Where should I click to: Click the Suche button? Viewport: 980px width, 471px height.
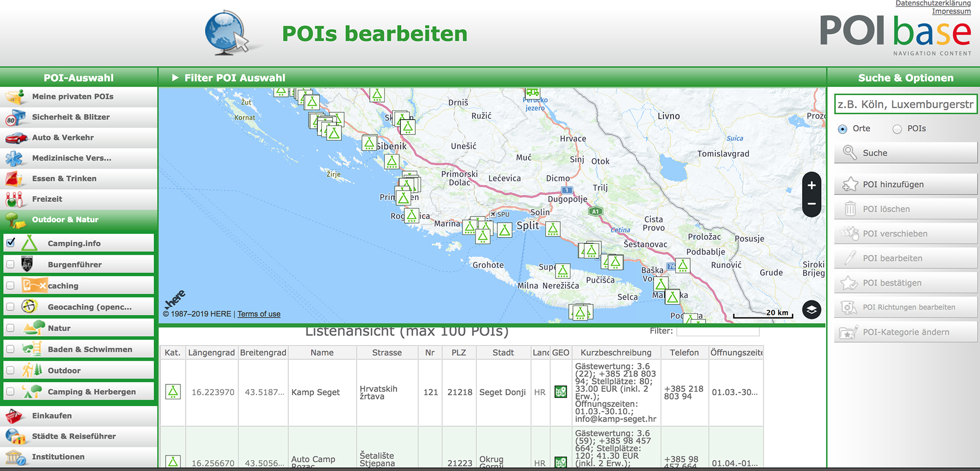(905, 153)
